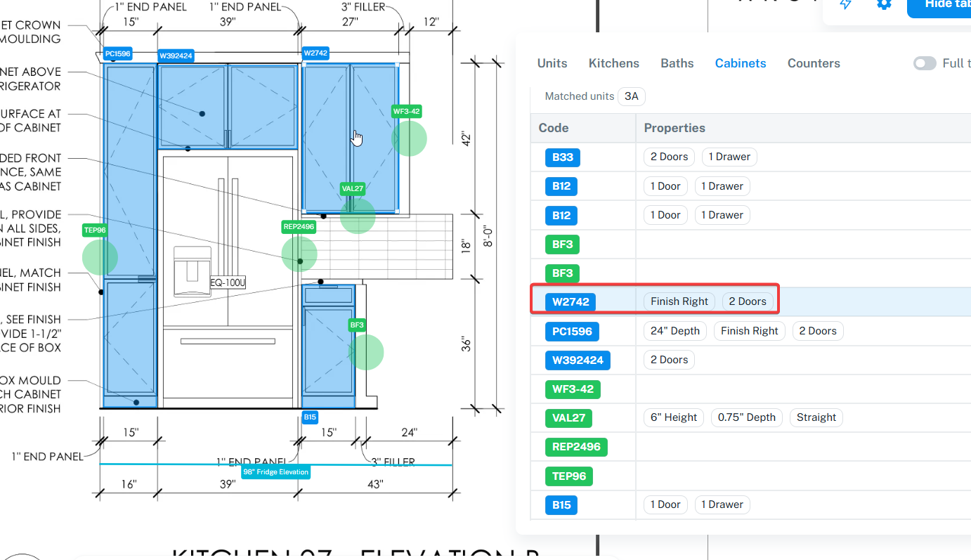The height and width of the screenshot is (560, 971).
Task: Click 1 Door chip in B15 row
Action: [666, 504]
